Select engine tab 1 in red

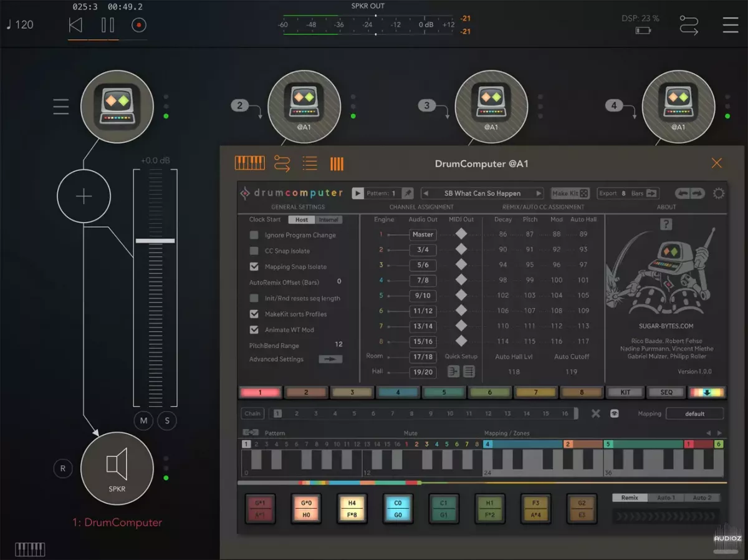pyautogui.click(x=261, y=392)
